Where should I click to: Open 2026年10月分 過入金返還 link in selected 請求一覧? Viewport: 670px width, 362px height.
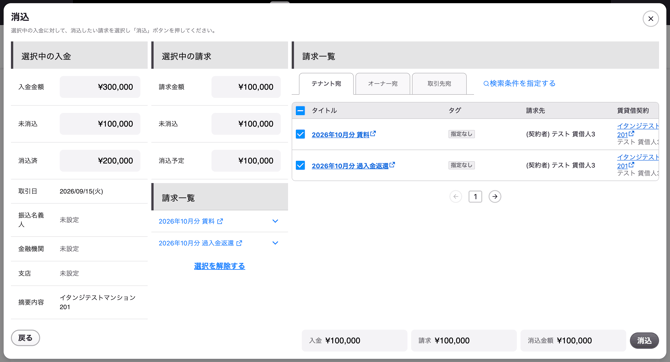(196, 243)
